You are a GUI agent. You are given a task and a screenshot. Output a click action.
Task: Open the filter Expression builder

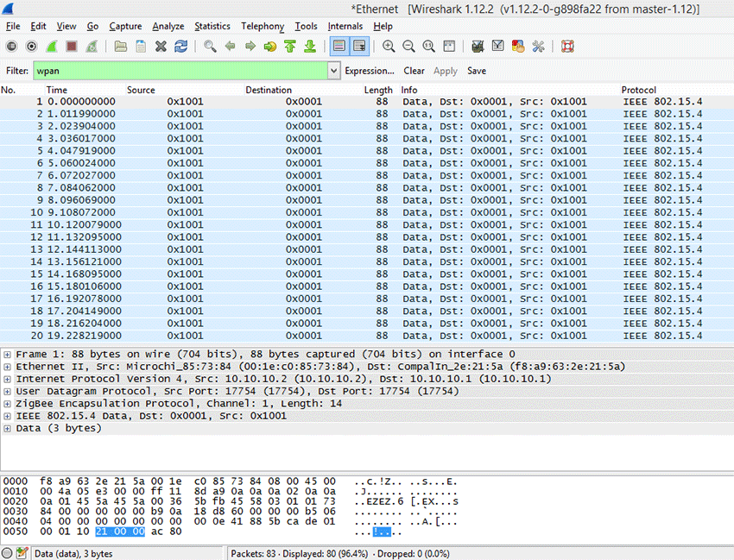[370, 71]
